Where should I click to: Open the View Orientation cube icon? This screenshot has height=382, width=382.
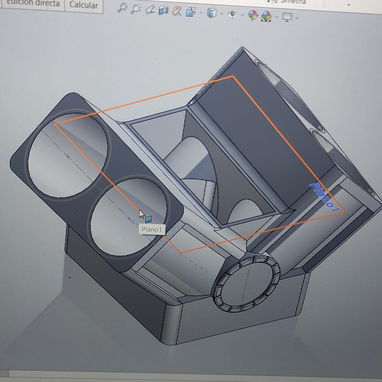[x=190, y=12]
